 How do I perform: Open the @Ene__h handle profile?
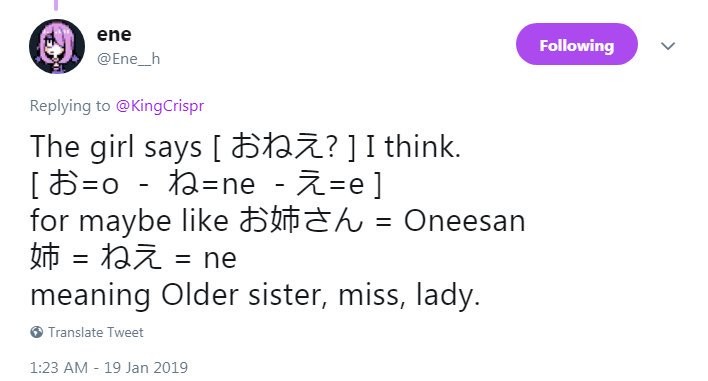click(x=129, y=59)
